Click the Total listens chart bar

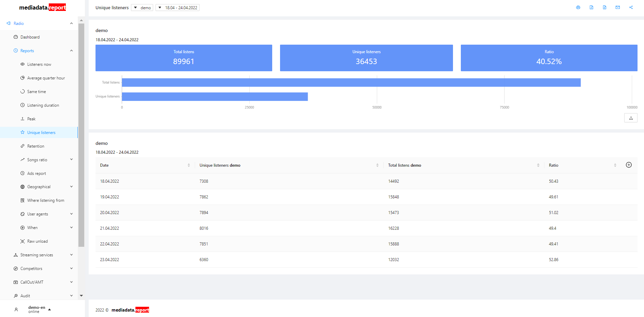(351, 82)
